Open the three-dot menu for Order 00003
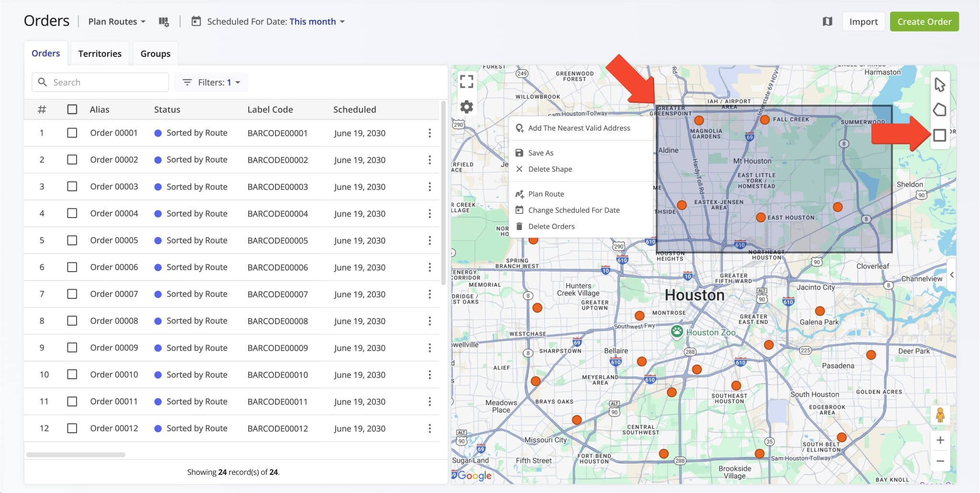The width and height of the screenshot is (980, 493). 429,186
